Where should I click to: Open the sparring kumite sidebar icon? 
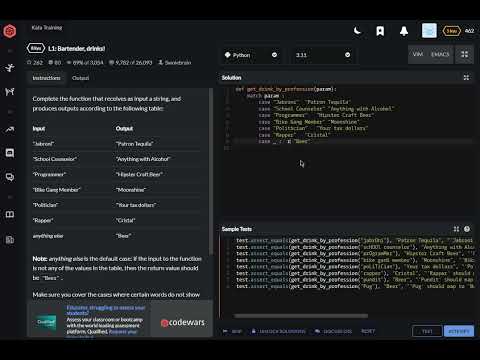10,92
